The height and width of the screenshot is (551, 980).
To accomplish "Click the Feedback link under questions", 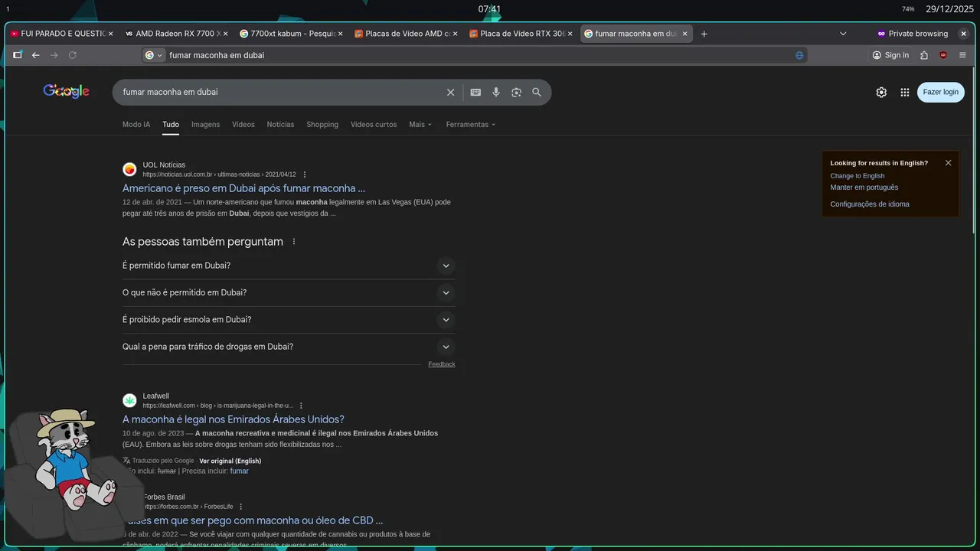I will (442, 364).
